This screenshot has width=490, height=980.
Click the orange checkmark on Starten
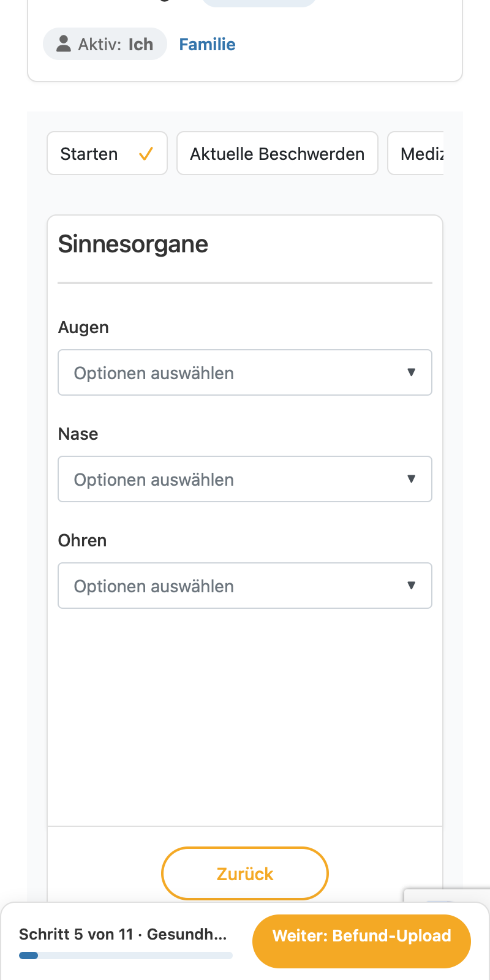146,154
